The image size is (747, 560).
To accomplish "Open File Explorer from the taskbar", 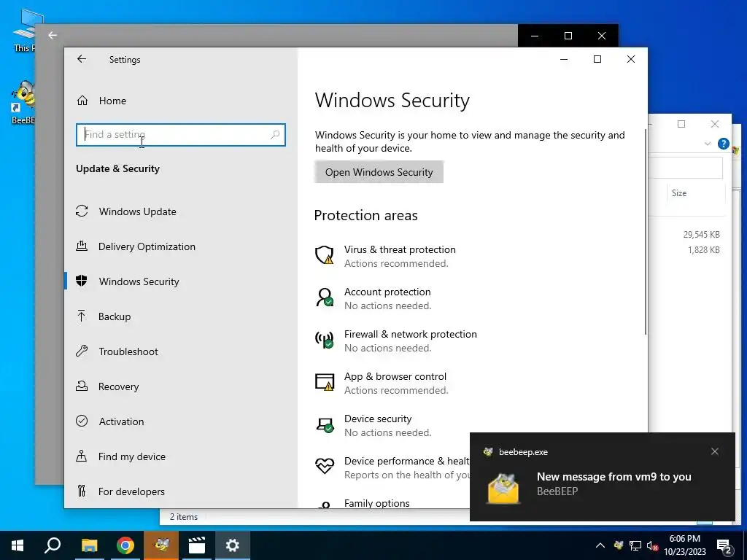I will click(89, 545).
